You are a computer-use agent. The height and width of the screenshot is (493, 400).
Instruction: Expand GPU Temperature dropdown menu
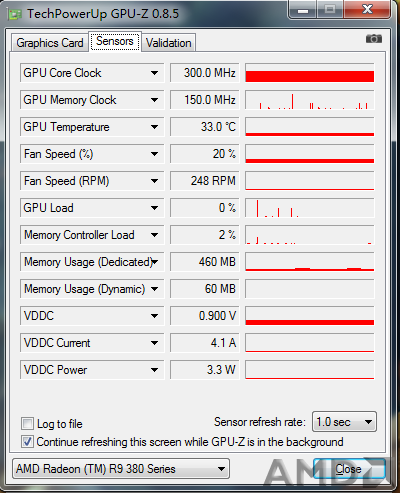coord(154,127)
